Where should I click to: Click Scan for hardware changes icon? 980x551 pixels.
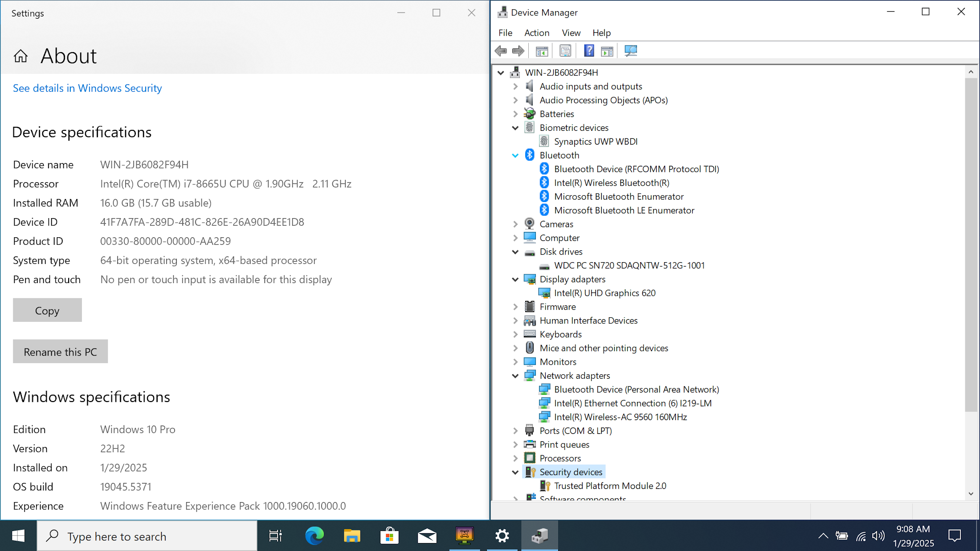tap(631, 51)
